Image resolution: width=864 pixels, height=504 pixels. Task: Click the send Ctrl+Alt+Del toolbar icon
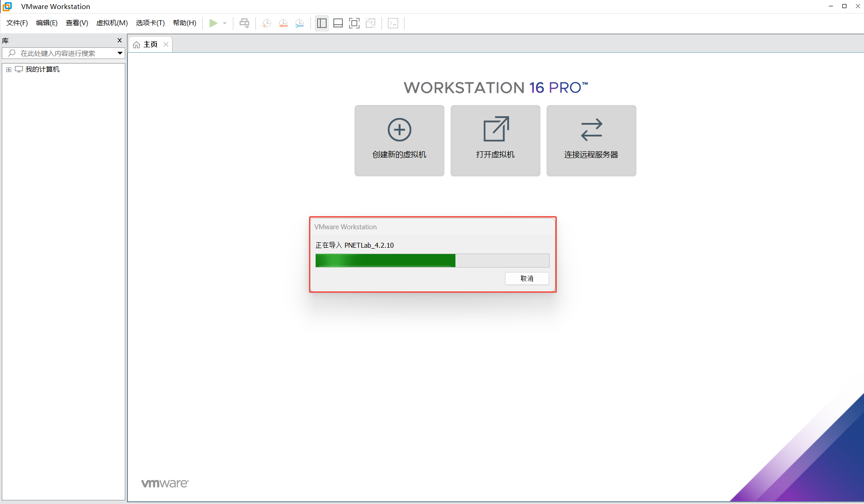244,23
